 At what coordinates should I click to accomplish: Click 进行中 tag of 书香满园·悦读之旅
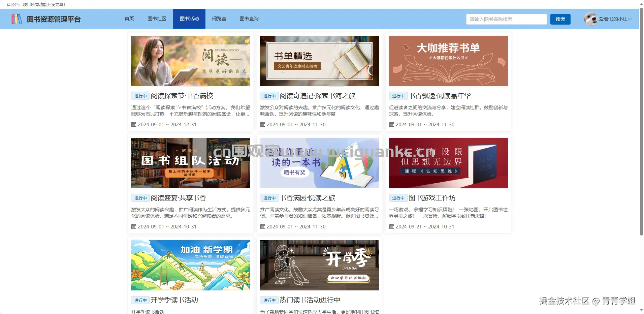[x=269, y=198]
